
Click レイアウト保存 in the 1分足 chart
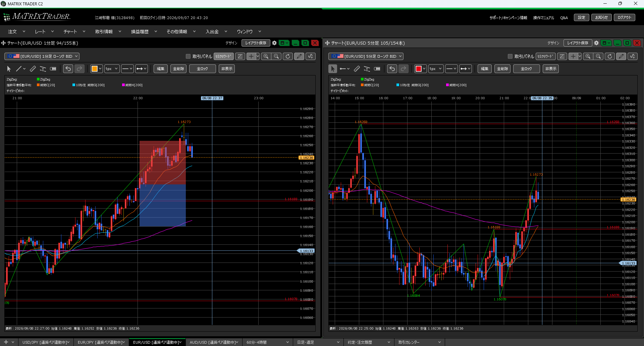tap(256, 43)
